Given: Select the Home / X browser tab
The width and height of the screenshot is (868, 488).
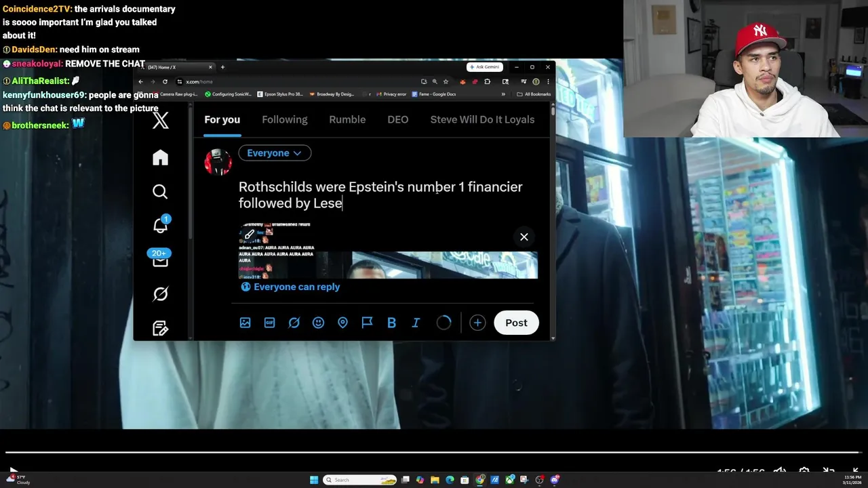Looking at the screenshot, I should coord(176,67).
